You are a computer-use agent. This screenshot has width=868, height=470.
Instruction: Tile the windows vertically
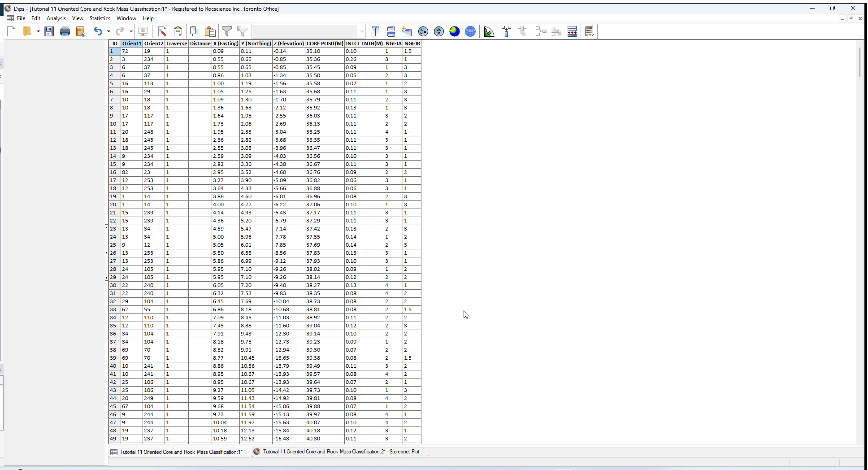click(x=376, y=31)
